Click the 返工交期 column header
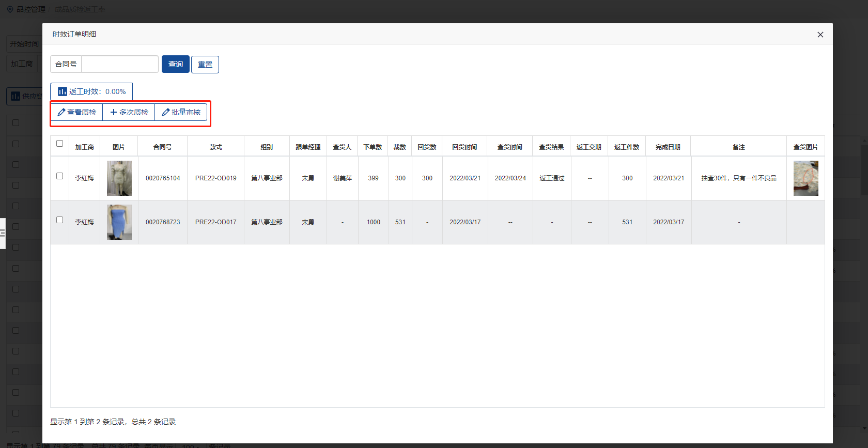The height and width of the screenshot is (448, 868). click(x=590, y=147)
